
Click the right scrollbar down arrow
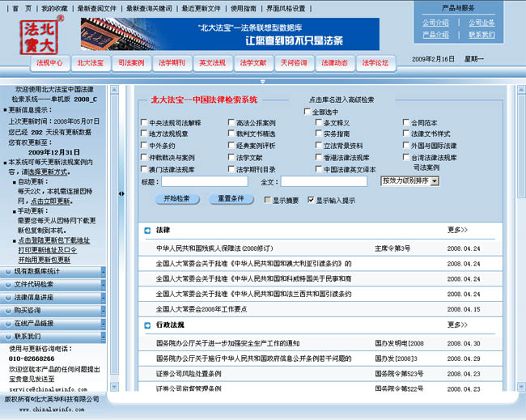point(521,387)
